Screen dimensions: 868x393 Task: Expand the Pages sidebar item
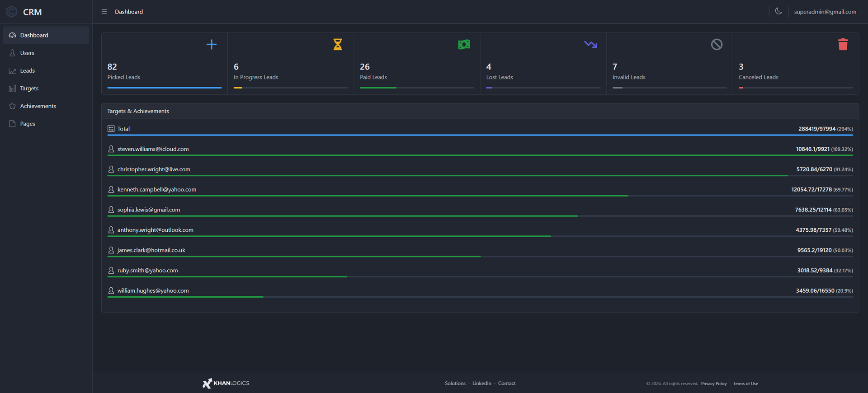click(x=46, y=124)
